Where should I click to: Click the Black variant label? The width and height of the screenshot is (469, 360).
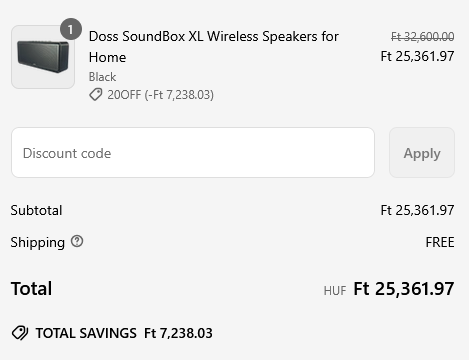pyautogui.click(x=102, y=77)
